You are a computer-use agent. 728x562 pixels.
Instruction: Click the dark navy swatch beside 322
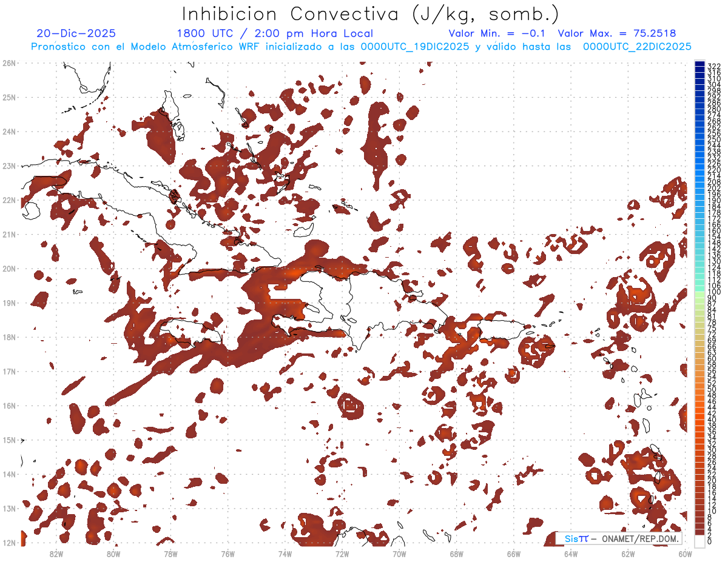point(699,63)
